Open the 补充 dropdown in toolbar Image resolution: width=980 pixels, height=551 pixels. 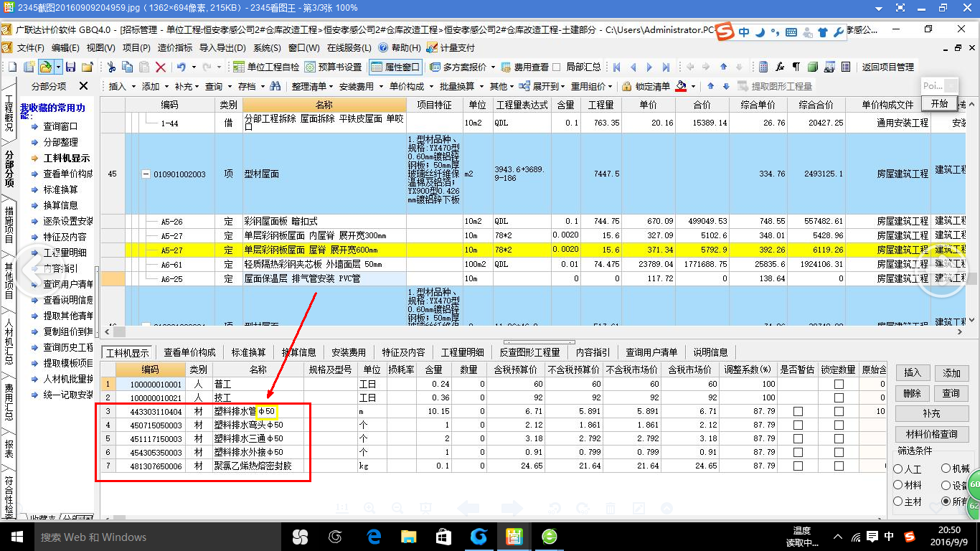pyautogui.click(x=187, y=86)
